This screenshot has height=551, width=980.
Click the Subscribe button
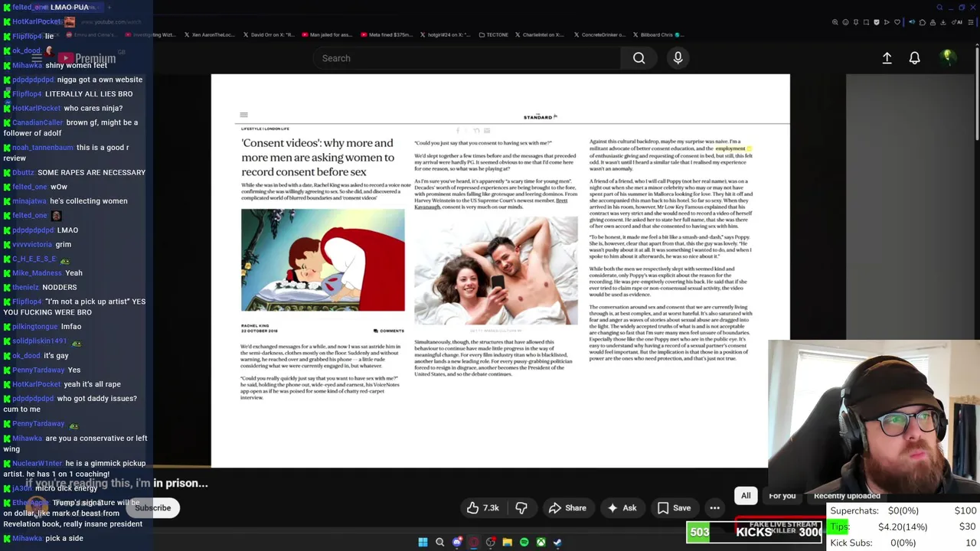coord(153,508)
